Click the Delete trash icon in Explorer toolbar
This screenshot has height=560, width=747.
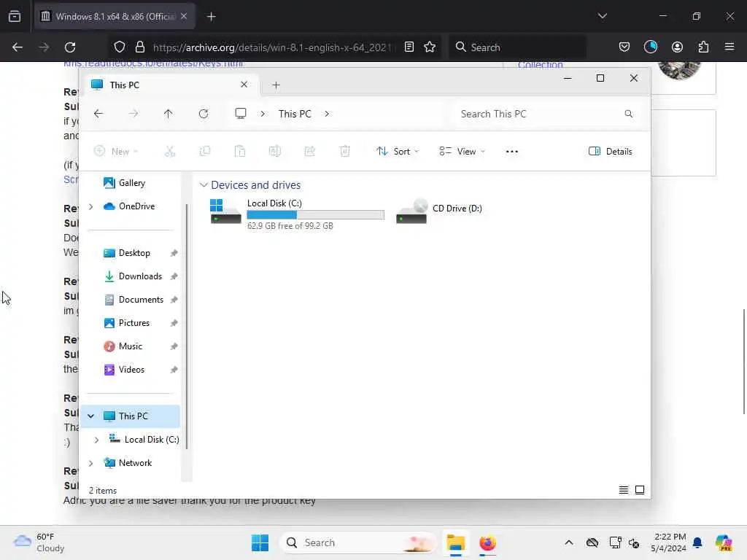(x=345, y=152)
